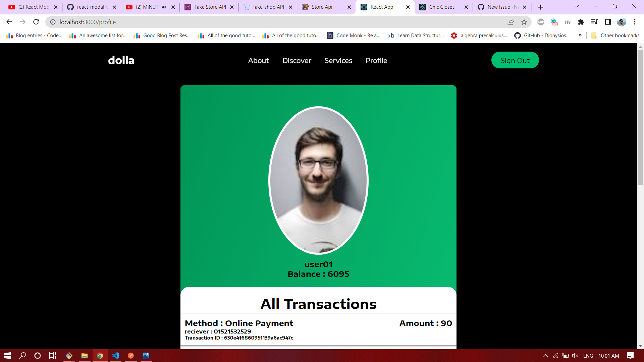Click the page vertical scrollbar thumb

(640, 117)
